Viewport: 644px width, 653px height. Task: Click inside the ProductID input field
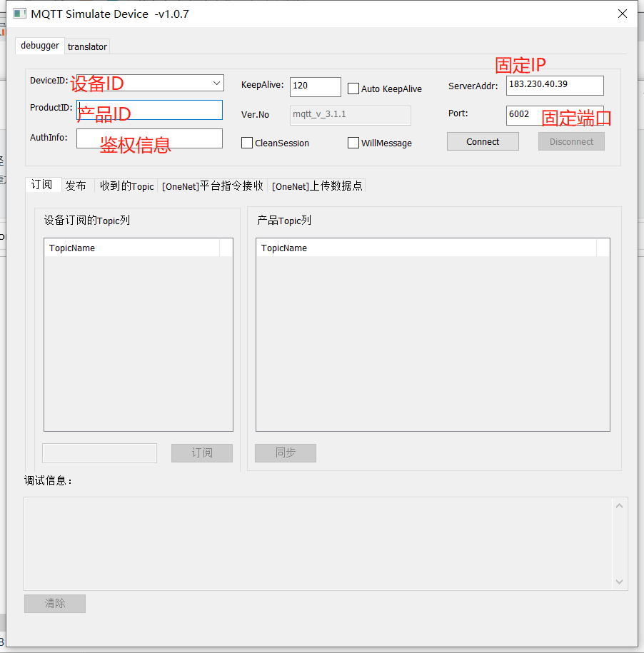(x=149, y=110)
